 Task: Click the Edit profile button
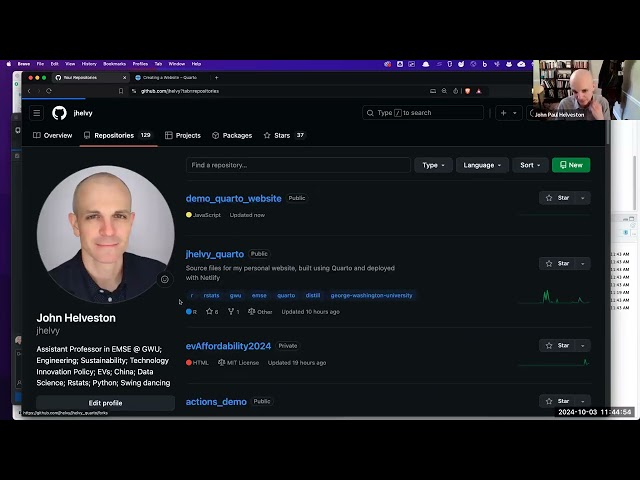click(105, 403)
